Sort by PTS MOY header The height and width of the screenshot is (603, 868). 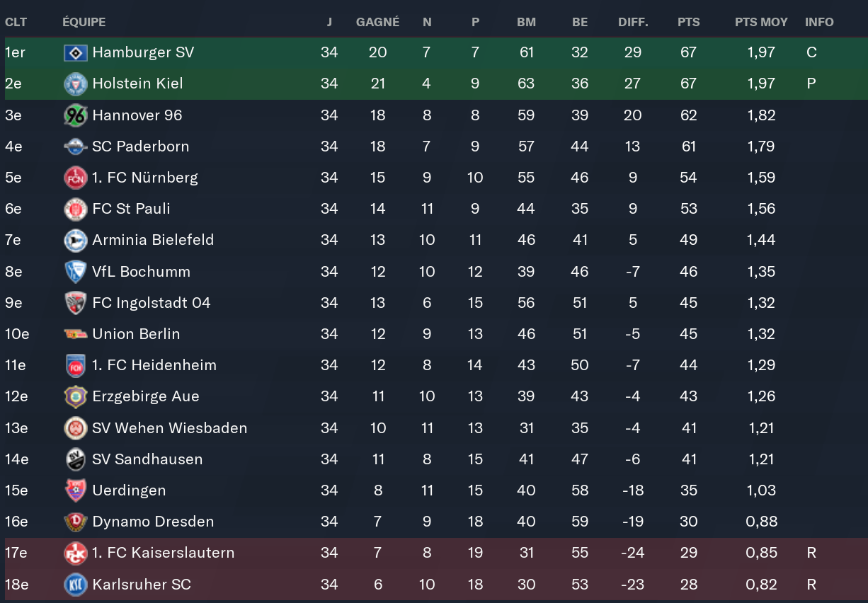click(761, 22)
